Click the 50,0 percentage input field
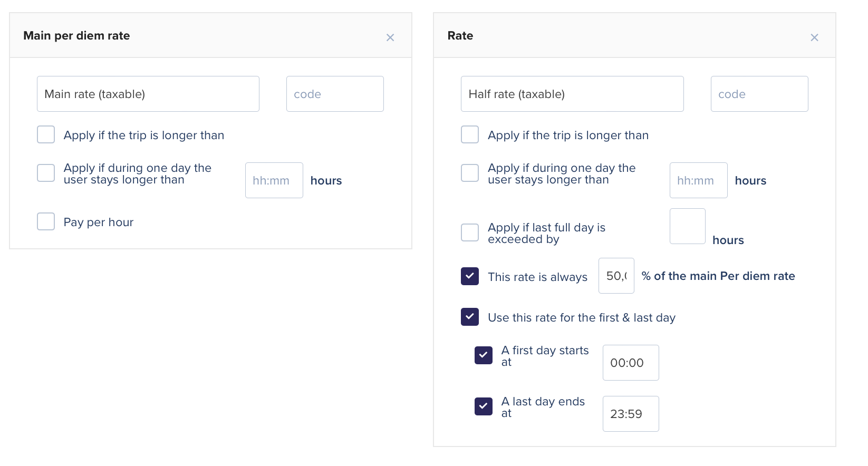Viewport: 868px width, 466px height. pyautogui.click(x=616, y=276)
